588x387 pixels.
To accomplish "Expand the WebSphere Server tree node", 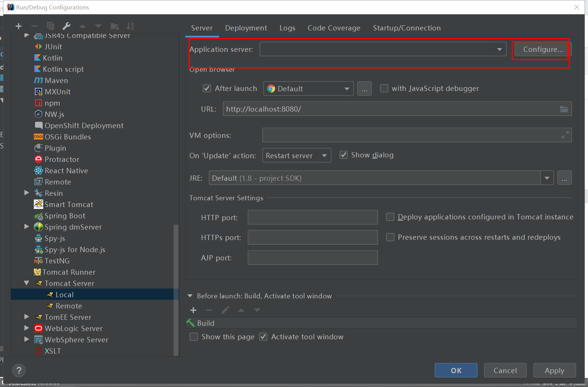I will pyautogui.click(x=26, y=339).
